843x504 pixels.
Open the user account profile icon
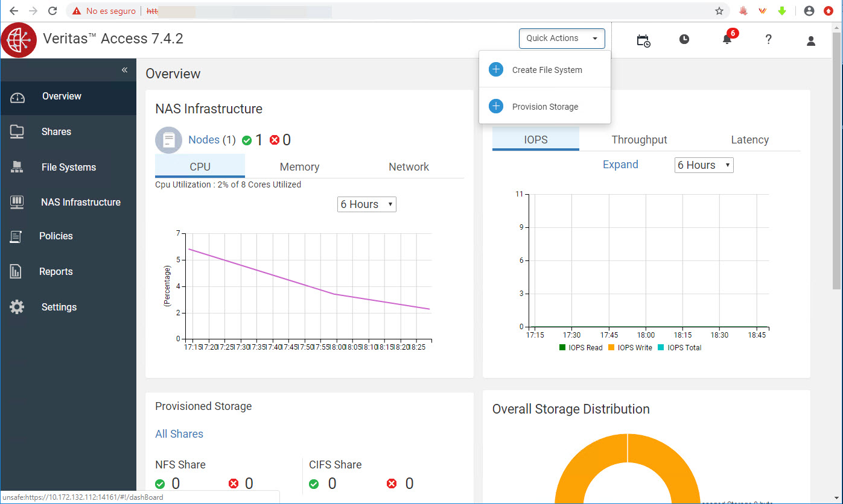tap(810, 40)
